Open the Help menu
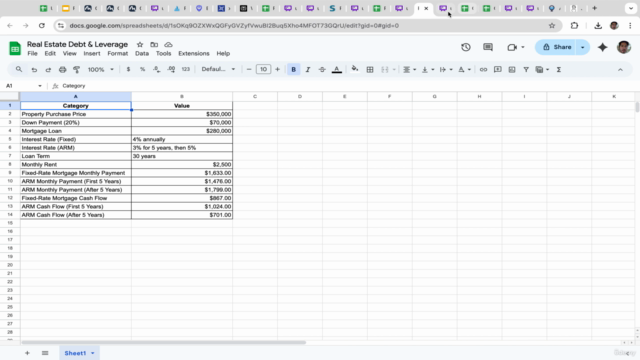The height and width of the screenshot is (360, 640). [223, 53]
